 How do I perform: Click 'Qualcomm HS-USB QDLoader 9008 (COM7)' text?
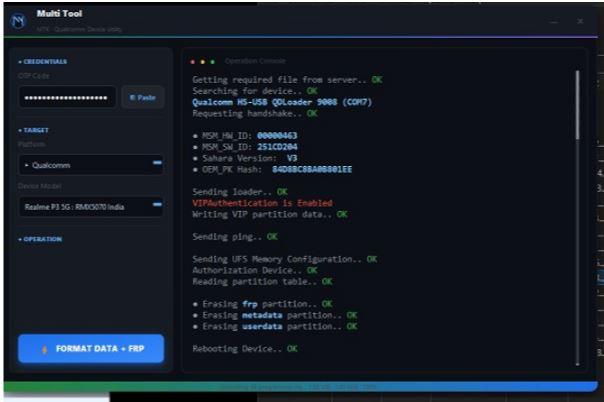(x=282, y=102)
